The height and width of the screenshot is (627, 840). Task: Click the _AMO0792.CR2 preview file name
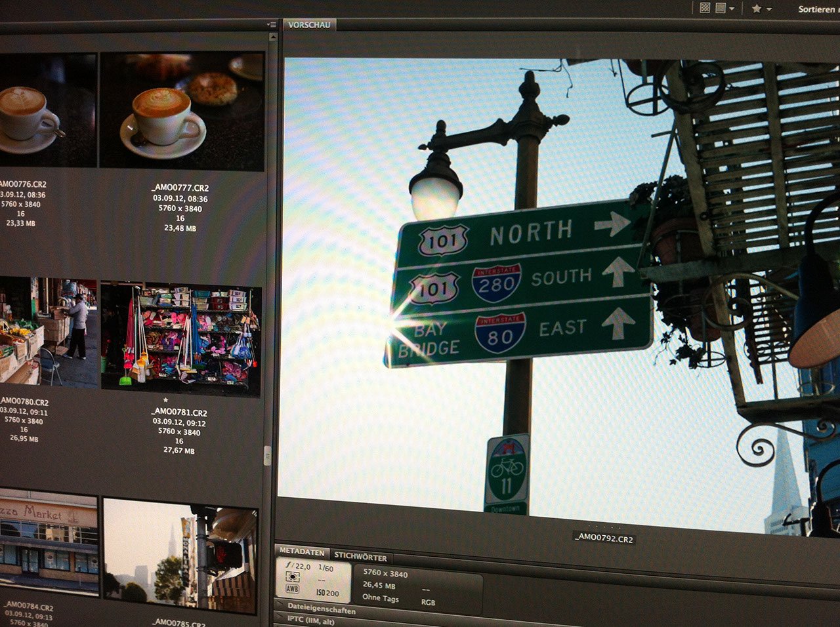pos(604,538)
